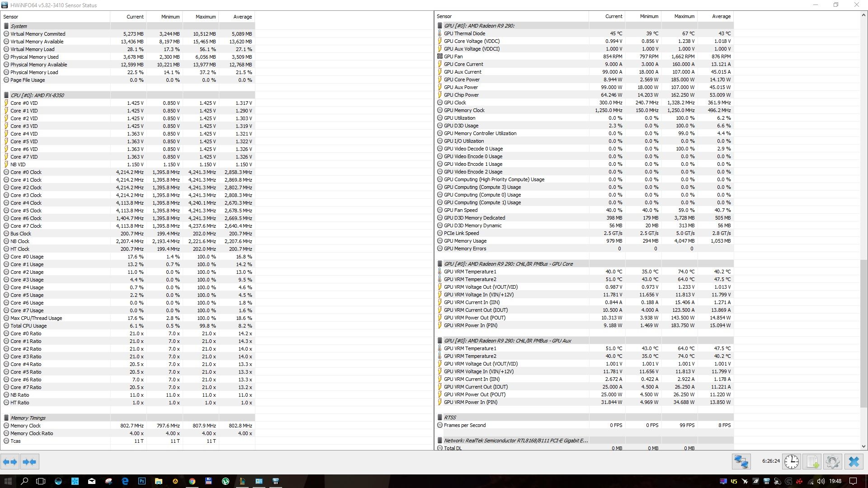Select the Max CPU/Thread Usage row

click(128, 318)
